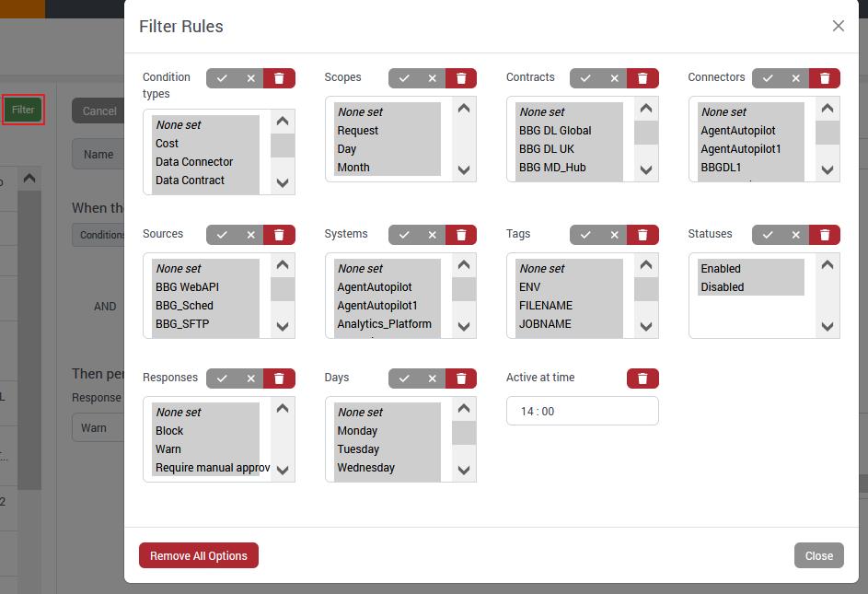Remove the Tags filter using trash icon
Screen dimensions: 868x594
[642, 235]
